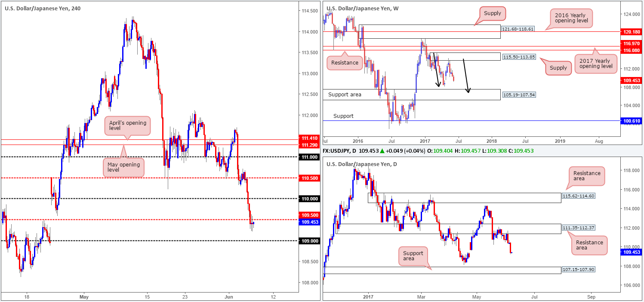Select the 'Support' text above blue weekly line
Screen dimensions: 644x302
[343, 116]
